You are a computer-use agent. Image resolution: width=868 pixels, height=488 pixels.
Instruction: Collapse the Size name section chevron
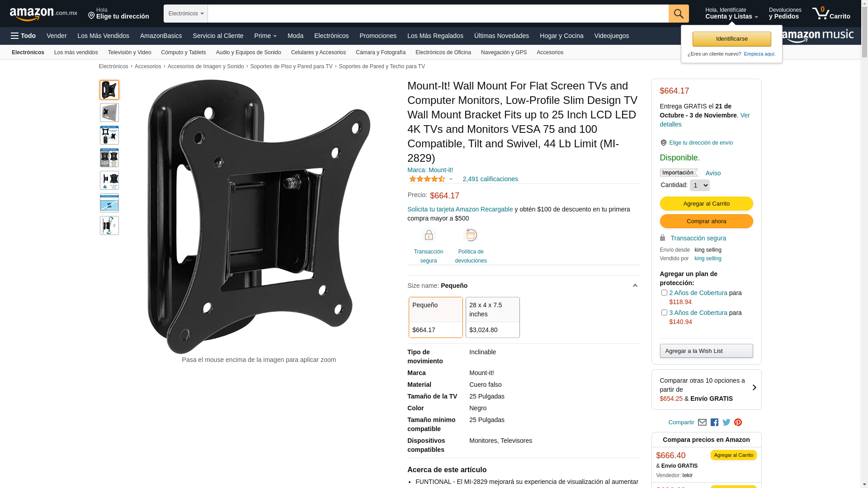pos(635,286)
